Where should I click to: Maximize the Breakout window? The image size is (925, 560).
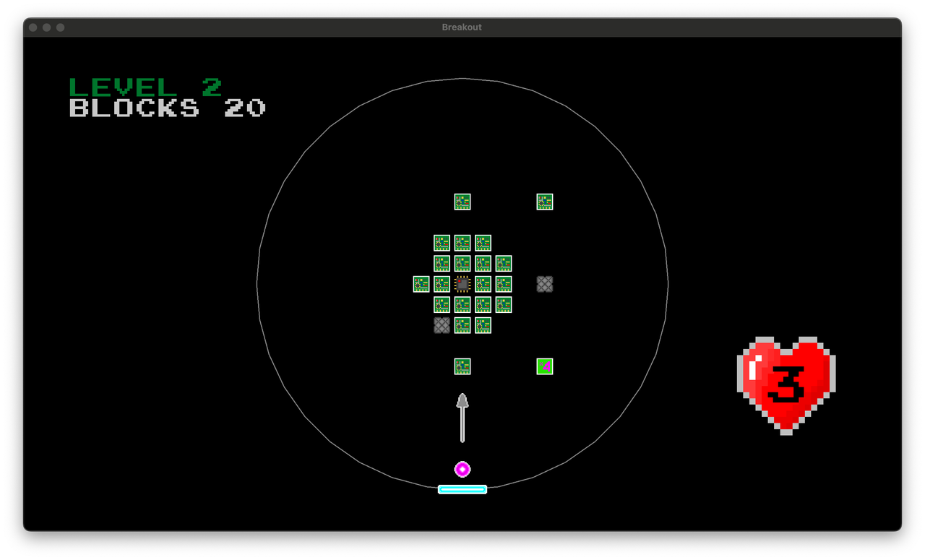pyautogui.click(x=61, y=27)
